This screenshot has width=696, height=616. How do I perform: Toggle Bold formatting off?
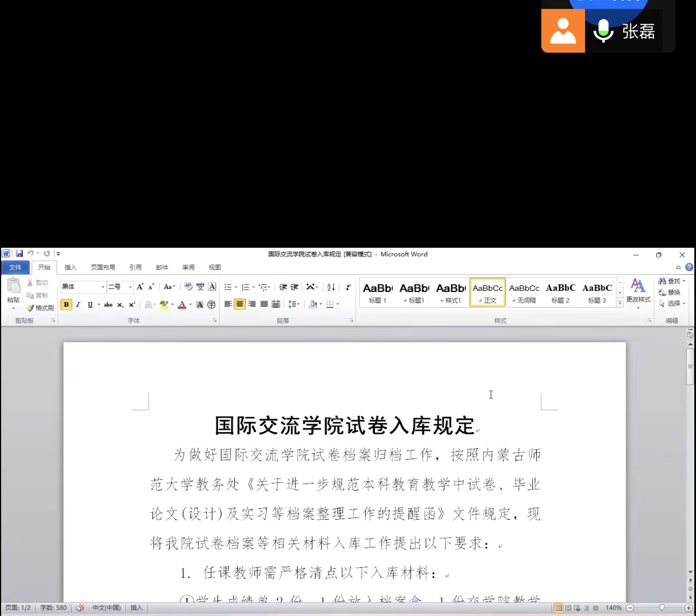66,305
